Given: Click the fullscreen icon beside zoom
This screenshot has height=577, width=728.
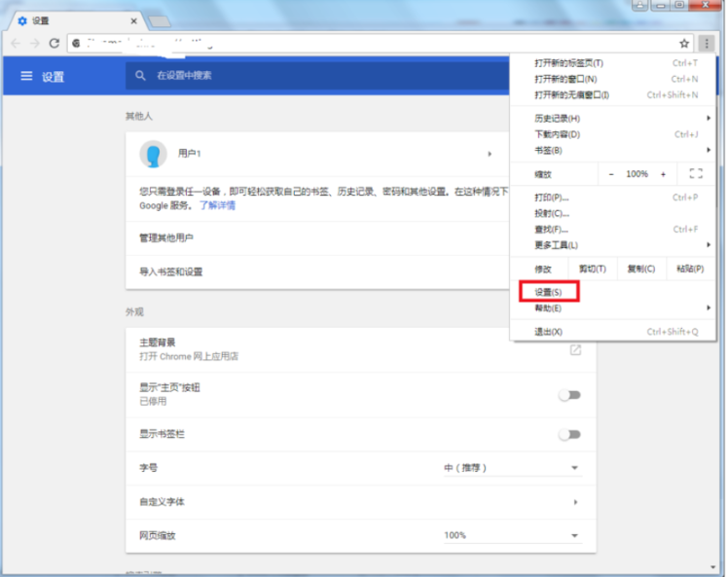Looking at the screenshot, I should pyautogui.click(x=695, y=174).
